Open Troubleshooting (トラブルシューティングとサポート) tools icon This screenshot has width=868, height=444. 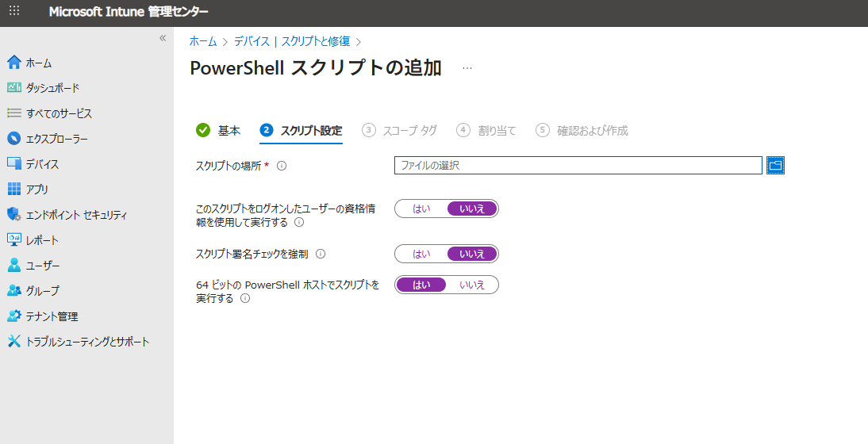tap(13, 342)
